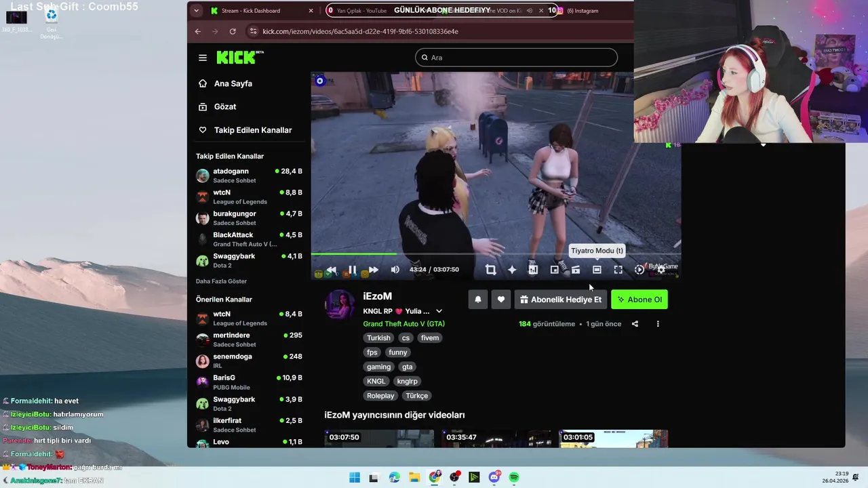Viewport: 868px width, 488px height.
Task: Open Microsoft Edge from taskbar
Action: [395, 478]
